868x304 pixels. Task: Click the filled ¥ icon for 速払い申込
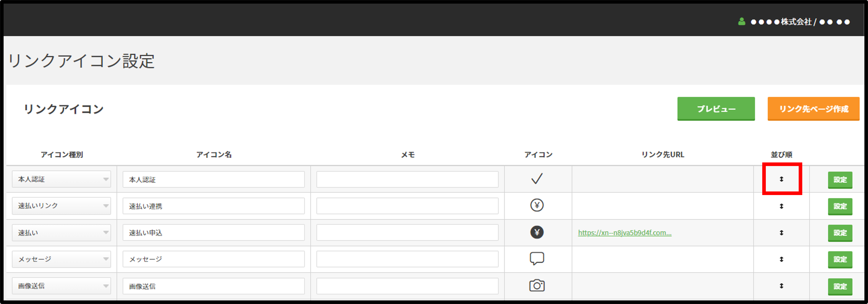538,232
